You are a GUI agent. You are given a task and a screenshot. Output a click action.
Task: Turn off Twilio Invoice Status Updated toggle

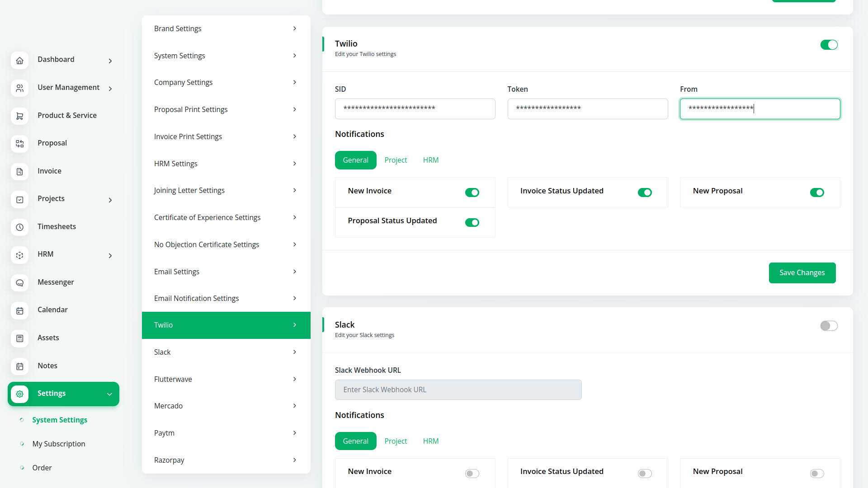pyautogui.click(x=645, y=192)
